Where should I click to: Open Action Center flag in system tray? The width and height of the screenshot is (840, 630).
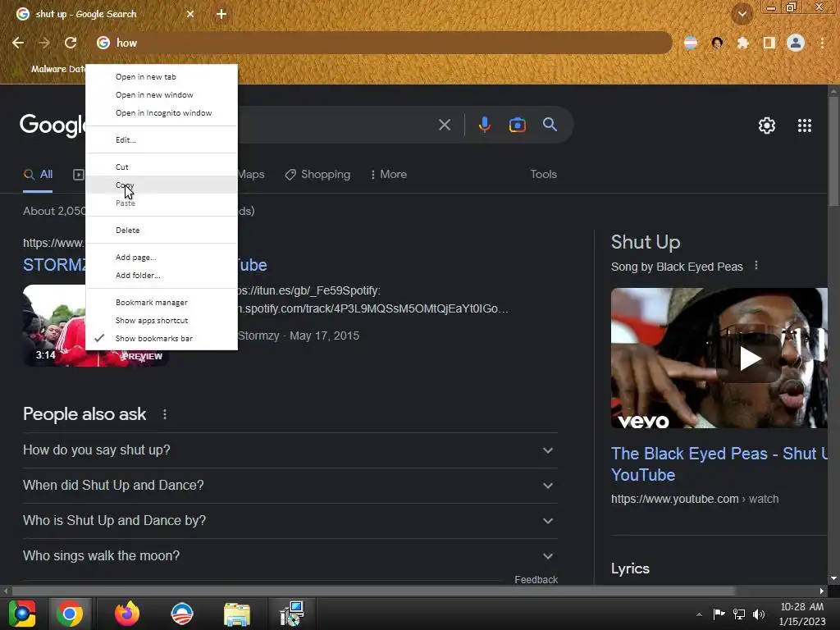719,614
